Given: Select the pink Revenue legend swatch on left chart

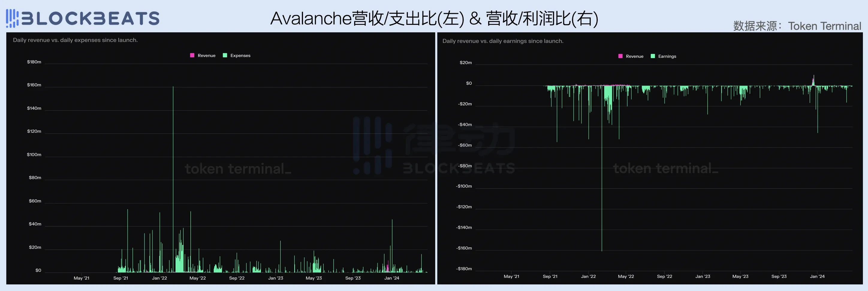Looking at the screenshot, I should 192,55.
